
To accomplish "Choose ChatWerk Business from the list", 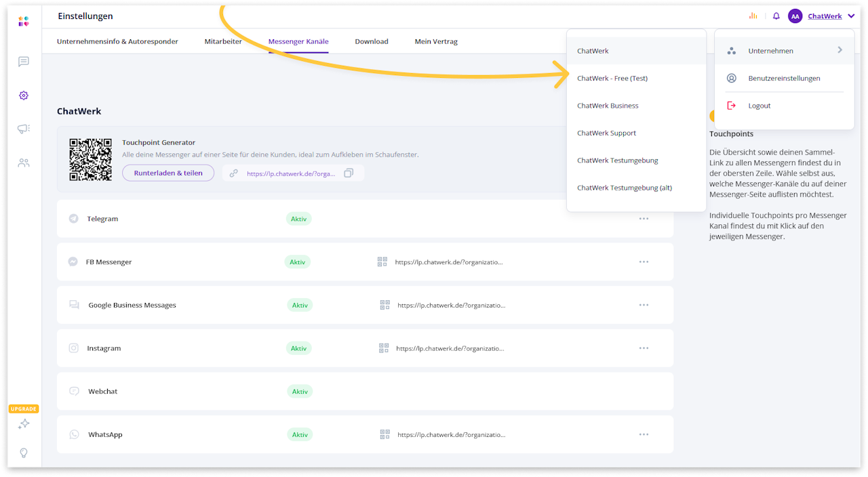I will (608, 106).
